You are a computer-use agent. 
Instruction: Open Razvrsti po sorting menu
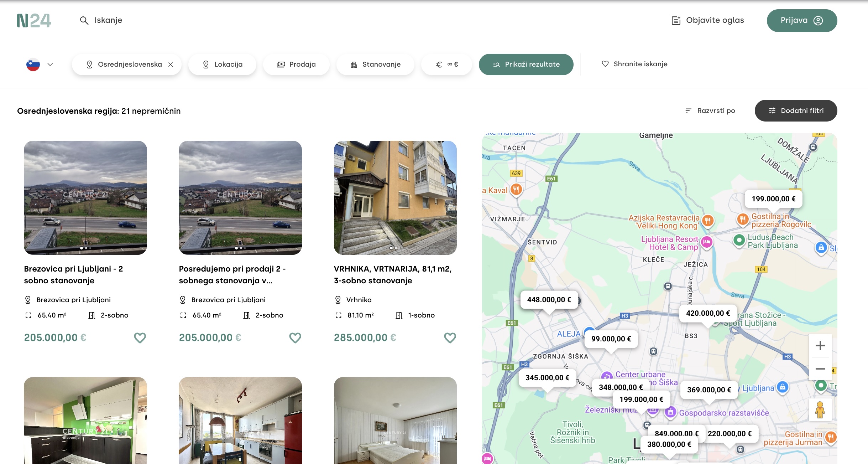(x=710, y=110)
